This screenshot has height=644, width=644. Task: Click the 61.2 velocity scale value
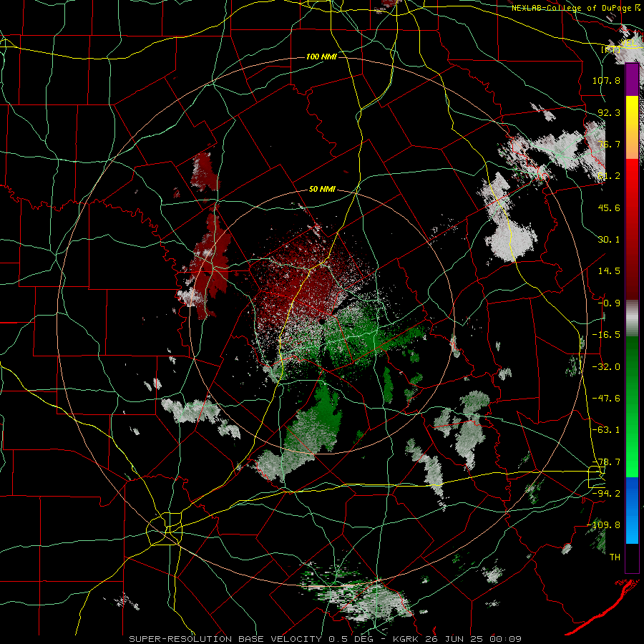pyautogui.click(x=609, y=176)
